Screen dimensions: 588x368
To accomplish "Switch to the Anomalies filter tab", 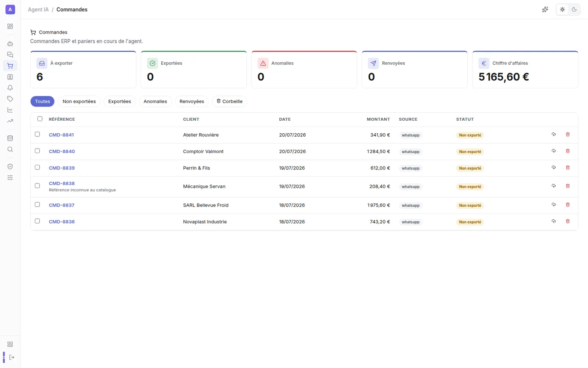I will (x=155, y=101).
